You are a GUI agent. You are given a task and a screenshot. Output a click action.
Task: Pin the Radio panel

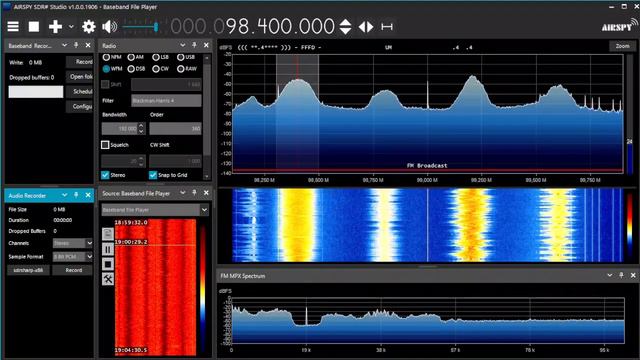click(194, 45)
